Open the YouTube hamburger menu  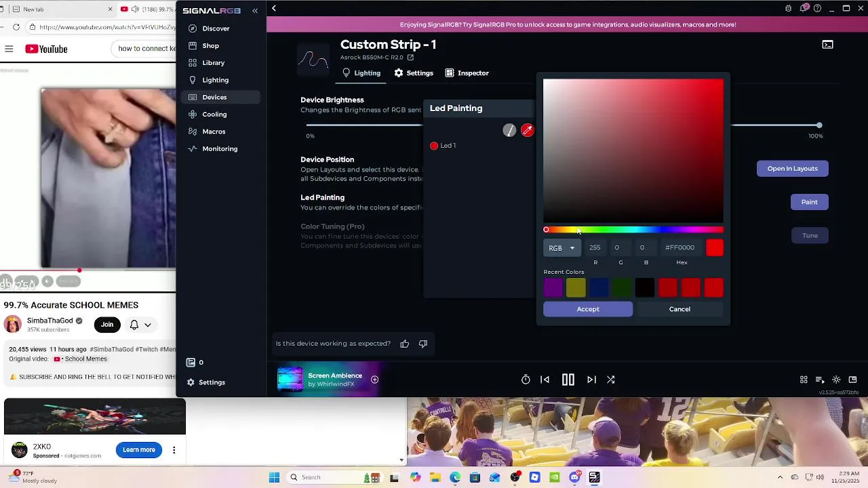9,49
